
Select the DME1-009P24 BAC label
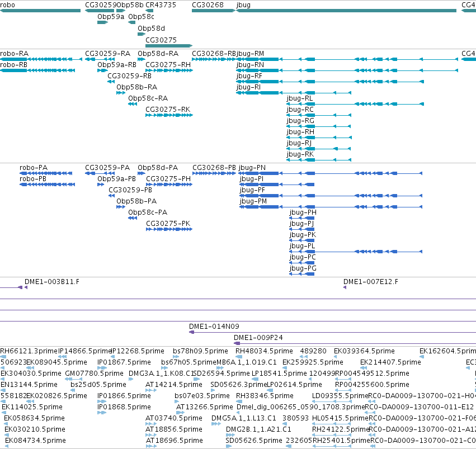point(258,338)
